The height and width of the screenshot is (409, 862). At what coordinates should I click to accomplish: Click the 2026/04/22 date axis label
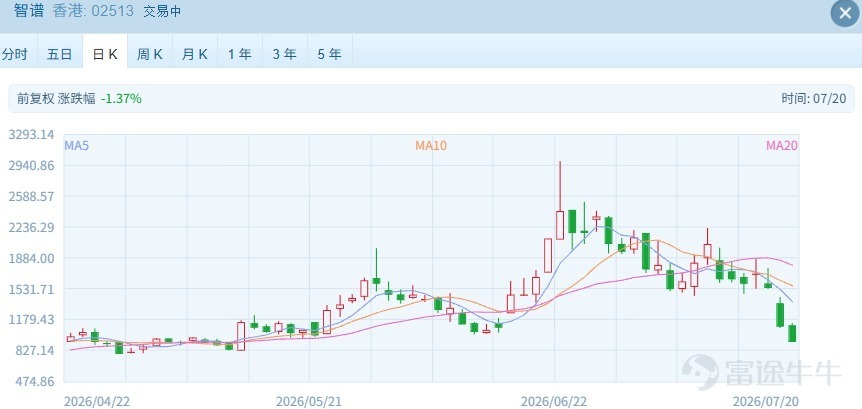click(97, 402)
